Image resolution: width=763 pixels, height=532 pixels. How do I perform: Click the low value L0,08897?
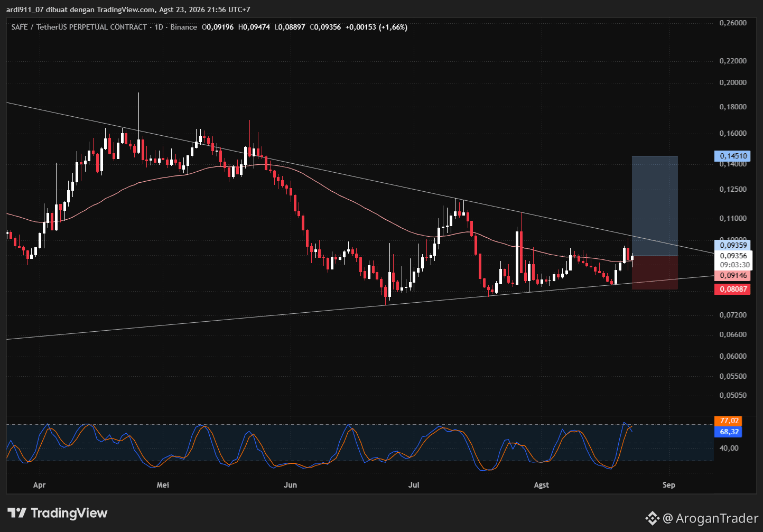[290, 27]
